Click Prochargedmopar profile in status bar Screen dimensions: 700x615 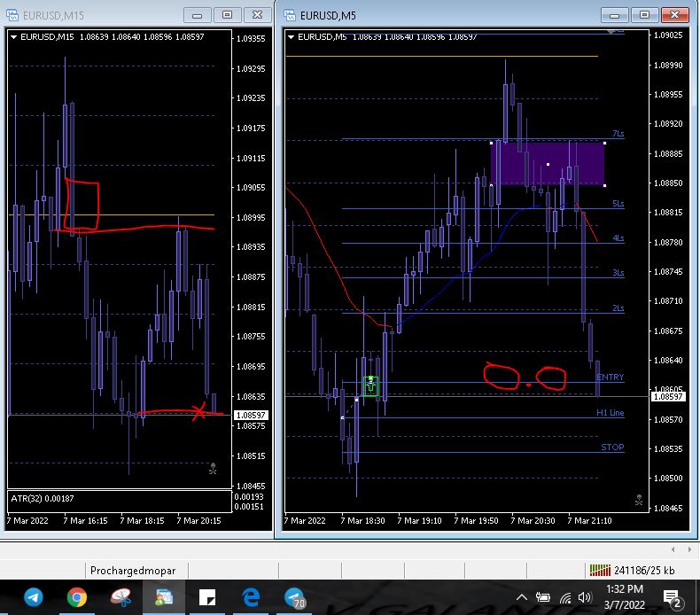point(133,571)
